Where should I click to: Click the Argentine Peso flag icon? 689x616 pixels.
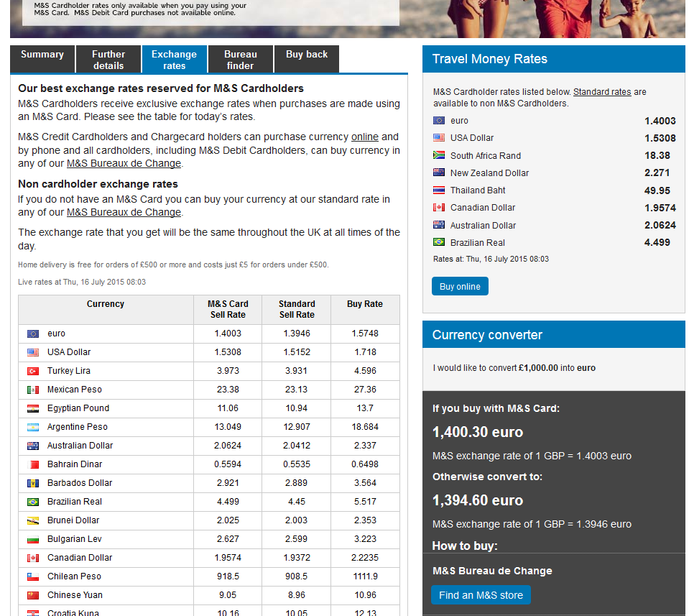point(33,428)
